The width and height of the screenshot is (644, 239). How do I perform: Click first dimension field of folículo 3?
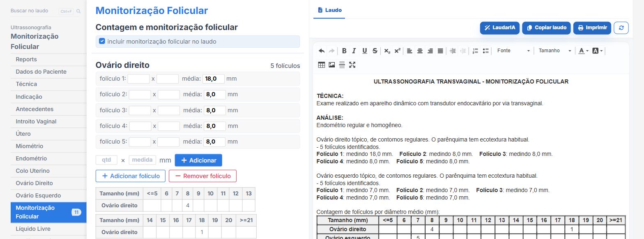(140, 110)
